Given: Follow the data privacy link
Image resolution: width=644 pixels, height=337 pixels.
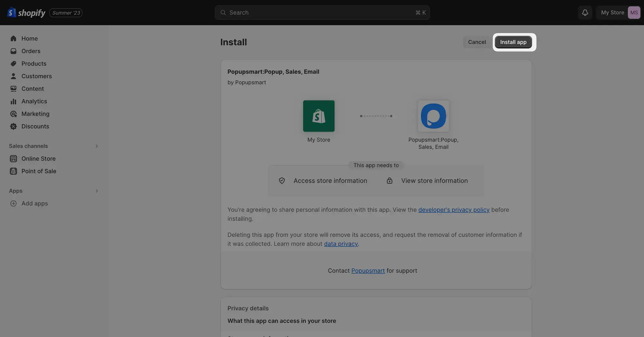Looking at the screenshot, I should point(341,244).
